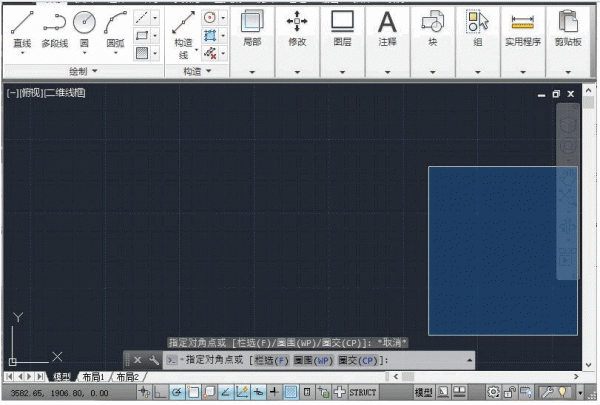Click the hardware acceleration status icon

(526, 392)
